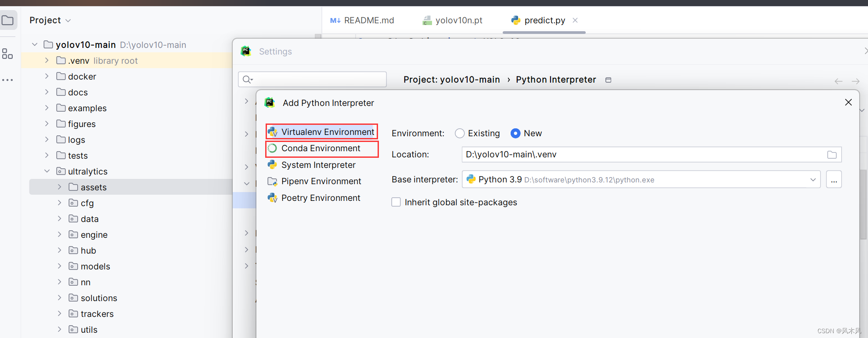Image resolution: width=868 pixels, height=338 pixels.
Task: Select the figures folder in tree
Action: [x=82, y=124]
